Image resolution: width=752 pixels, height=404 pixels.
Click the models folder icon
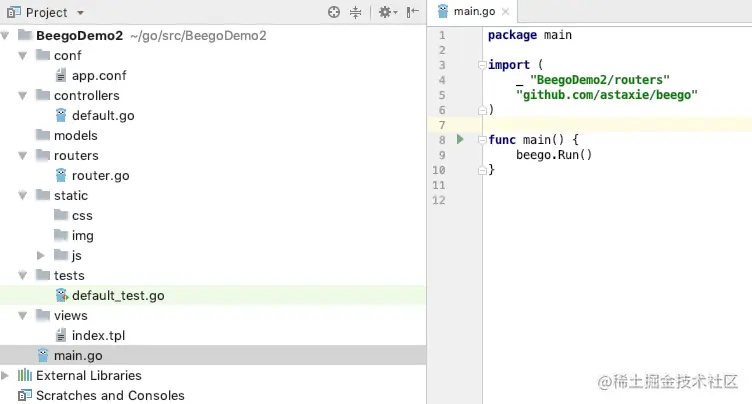coord(43,135)
